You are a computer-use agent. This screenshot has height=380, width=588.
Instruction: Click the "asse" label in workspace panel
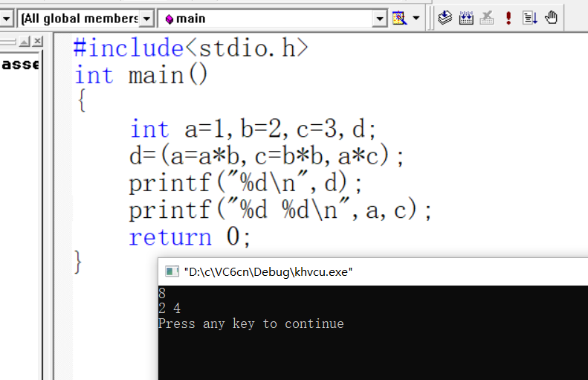click(x=20, y=64)
